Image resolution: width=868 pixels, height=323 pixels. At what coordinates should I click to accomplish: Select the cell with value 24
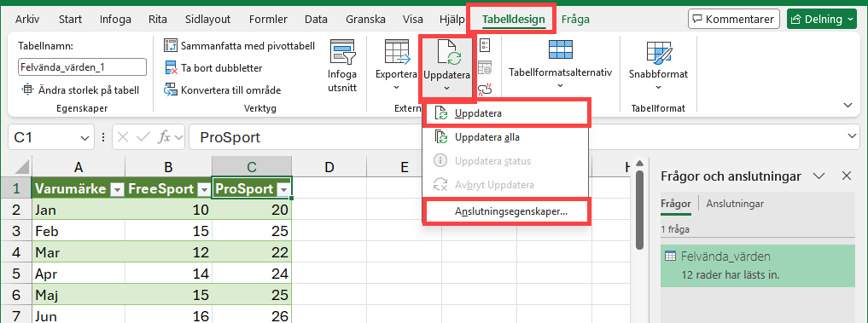point(252,273)
